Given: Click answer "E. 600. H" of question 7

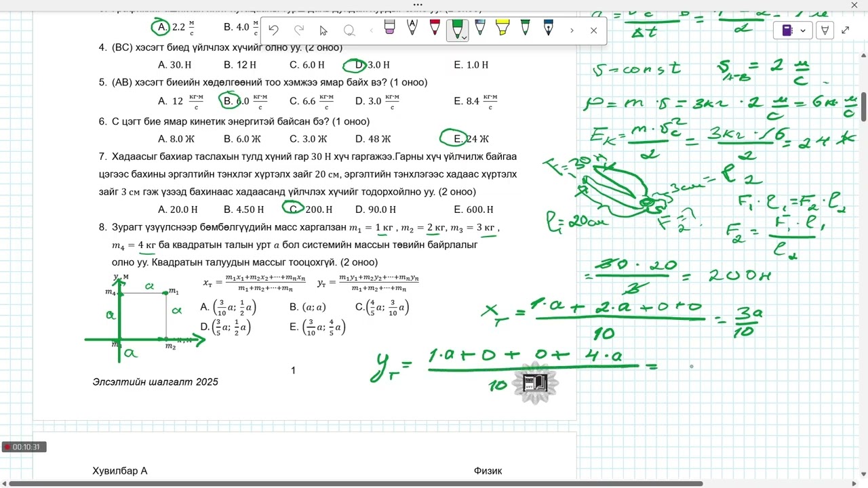Looking at the screenshot, I should [474, 210].
